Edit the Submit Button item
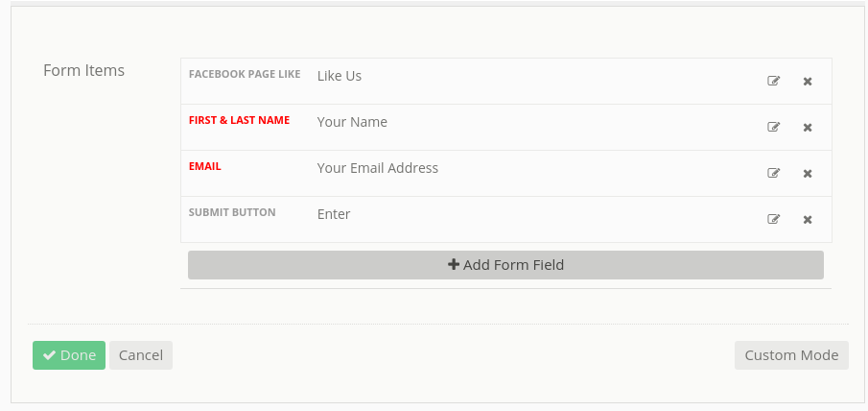Screen dimensions: 868x411 (773, 219)
